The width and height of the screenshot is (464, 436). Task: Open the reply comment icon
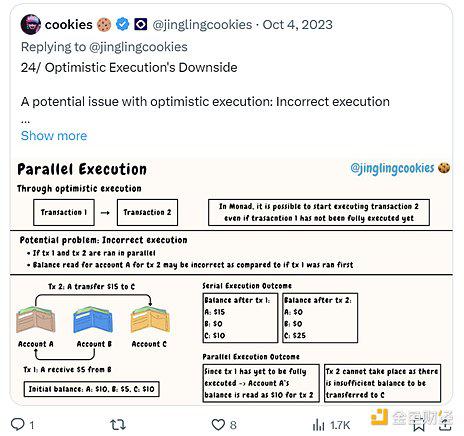pos(18,424)
